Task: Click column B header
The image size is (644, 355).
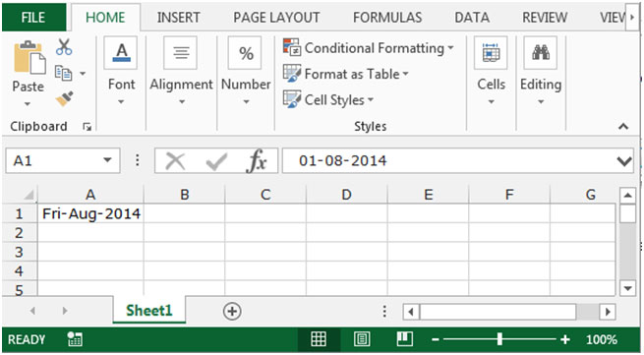Action: point(185,195)
